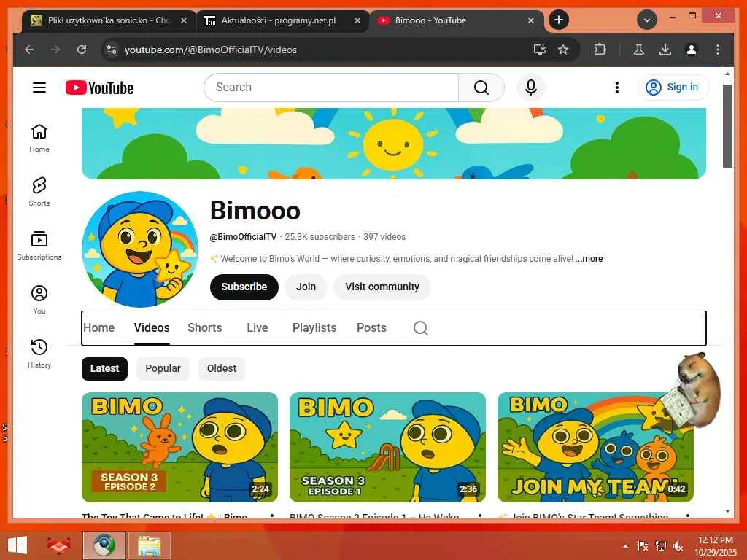Open the browser downloads icon
Screen dimensions: 747x560
pos(665,50)
